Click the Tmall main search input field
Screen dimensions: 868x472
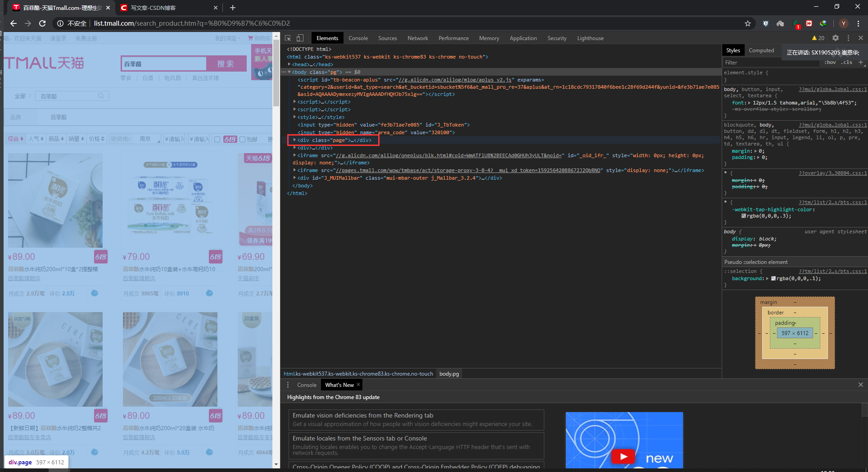point(164,64)
